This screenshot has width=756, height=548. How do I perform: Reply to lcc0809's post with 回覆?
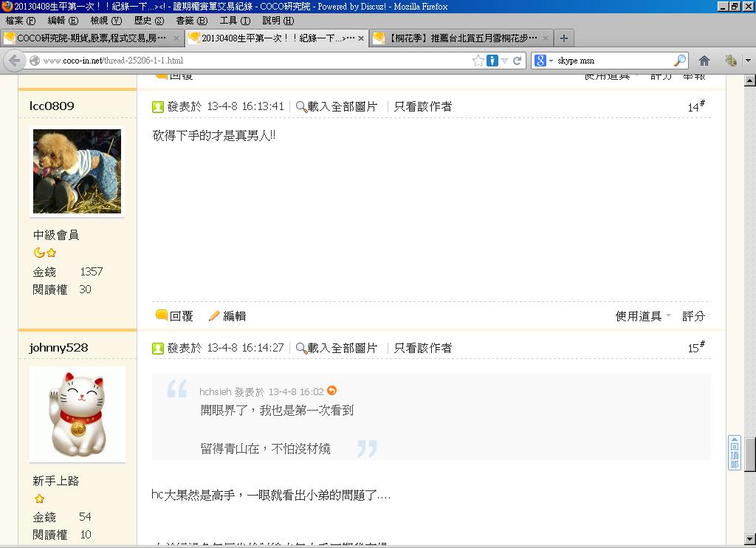click(x=174, y=316)
